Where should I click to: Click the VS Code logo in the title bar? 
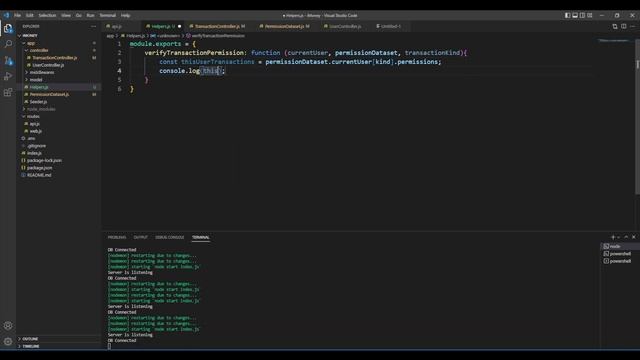coord(6,15)
